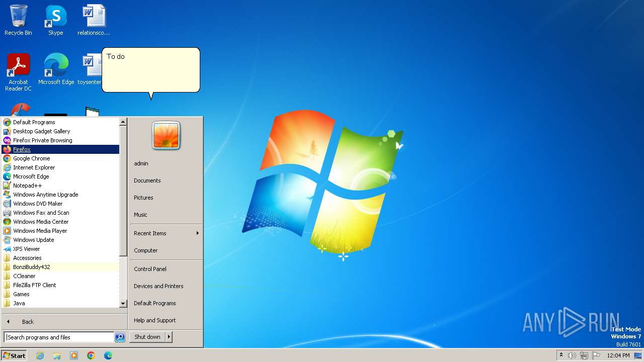Screen dimensions: 644x362
Task: Open Microsoft Edge on the taskbar
Action: coord(108,355)
